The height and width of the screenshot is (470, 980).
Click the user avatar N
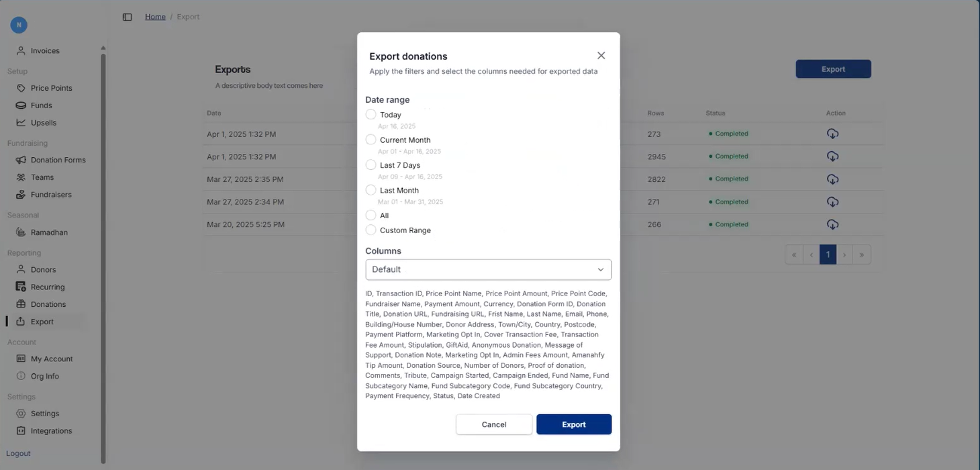pyautogui.click(x=19, y=25)
